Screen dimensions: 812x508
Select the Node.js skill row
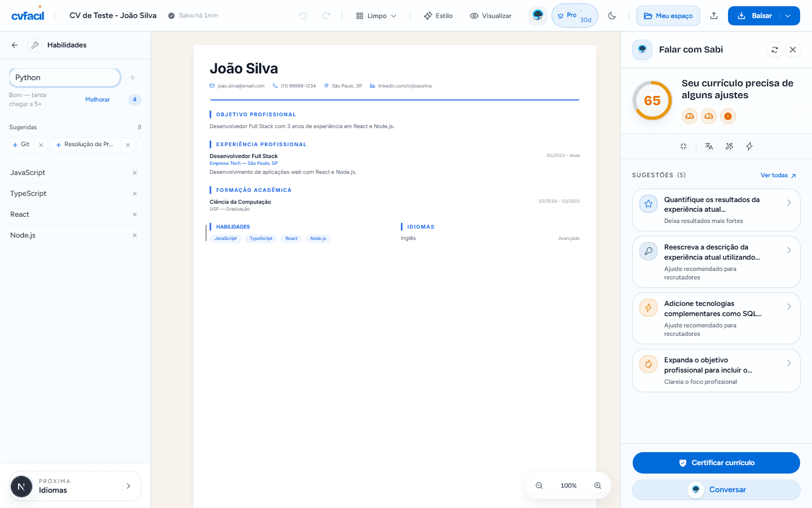point(75,235)
